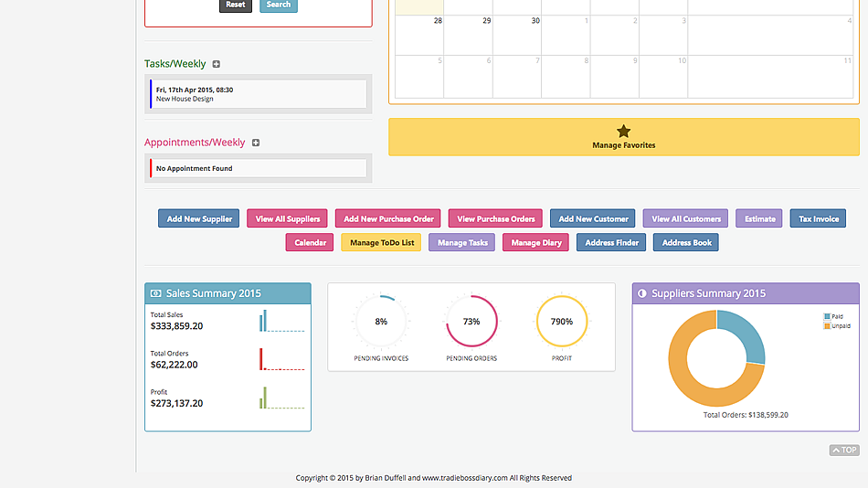Click the Paid legend color swatch
The height and width of the screenshot is (488, 868).
point(827,316)
